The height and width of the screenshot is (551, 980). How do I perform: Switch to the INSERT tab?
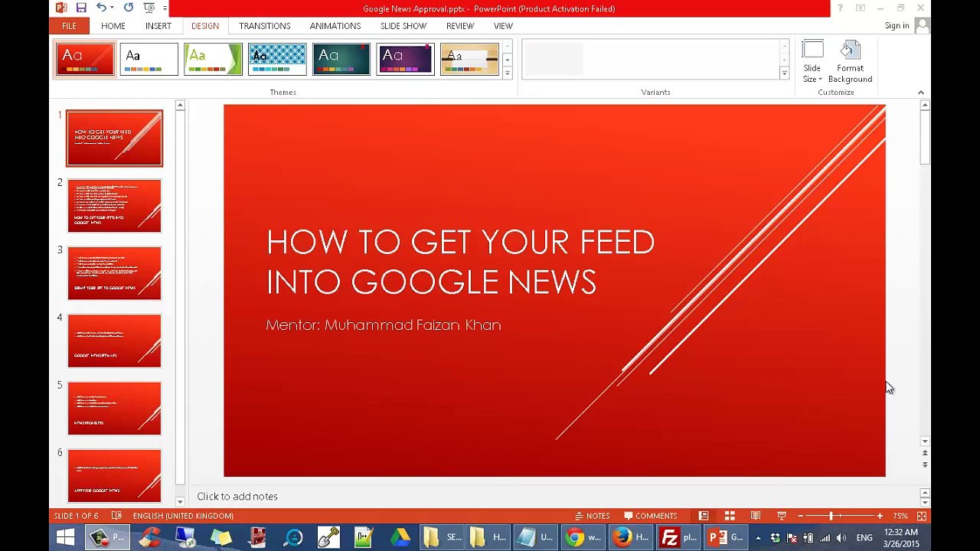158,26
